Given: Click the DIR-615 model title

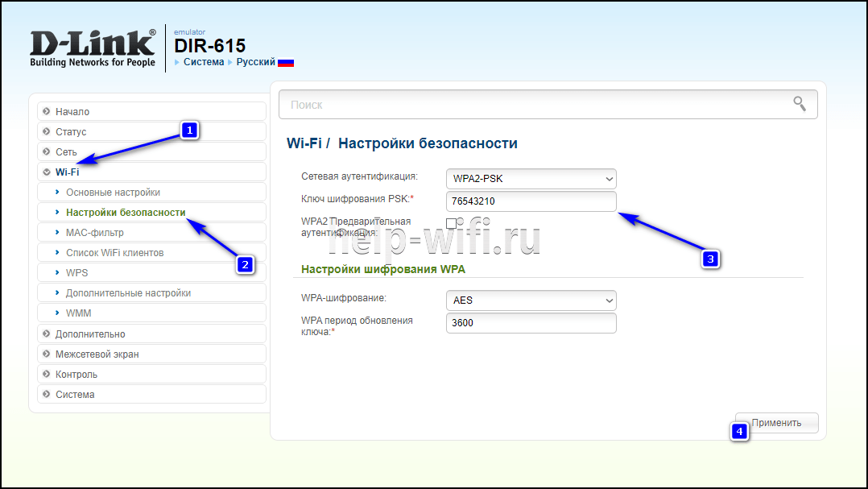Looking at the screenshot, I should (x=210, y=45).
